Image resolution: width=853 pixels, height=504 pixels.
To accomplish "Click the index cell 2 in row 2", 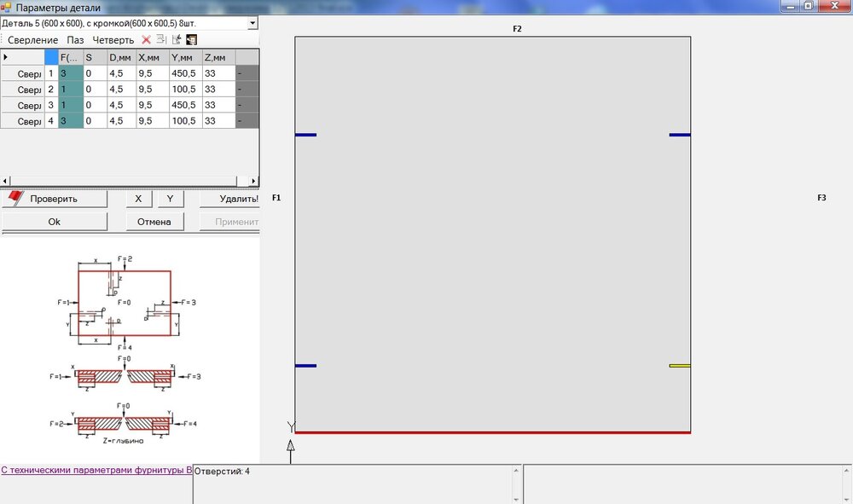I will coord(51,90).
